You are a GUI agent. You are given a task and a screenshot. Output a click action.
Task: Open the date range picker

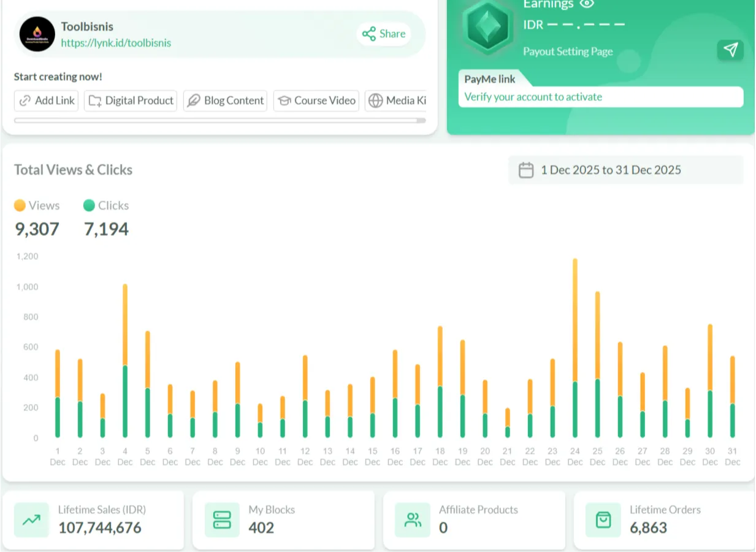[625, 170]
